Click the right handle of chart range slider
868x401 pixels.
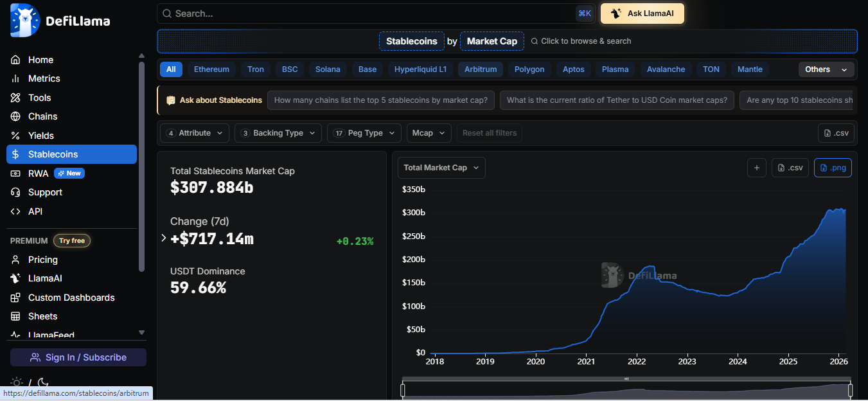[851, 390]
